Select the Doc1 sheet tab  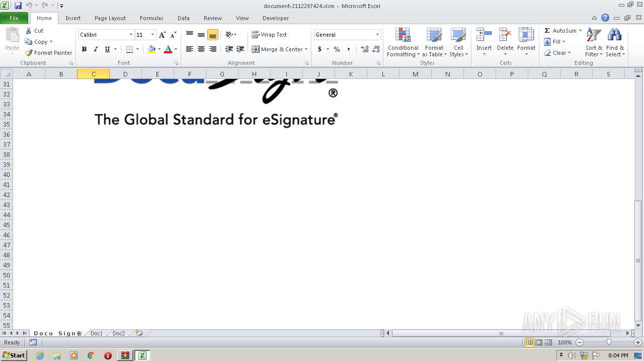pyautogui.click(x=97, y=333)
